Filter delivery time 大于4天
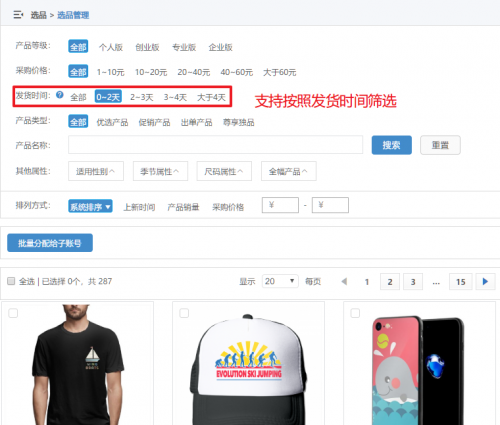 [x=211, y=97]
